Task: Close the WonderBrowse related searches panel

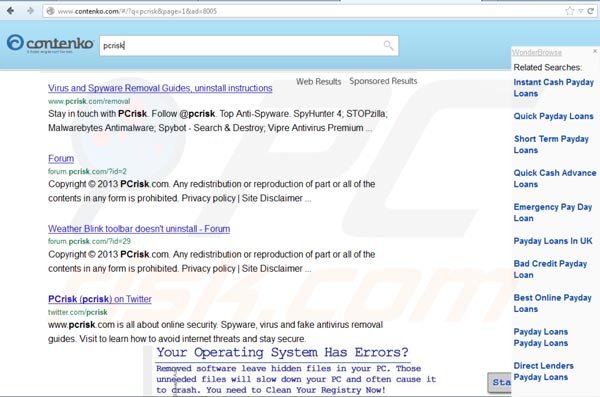Action: [595, 51]
